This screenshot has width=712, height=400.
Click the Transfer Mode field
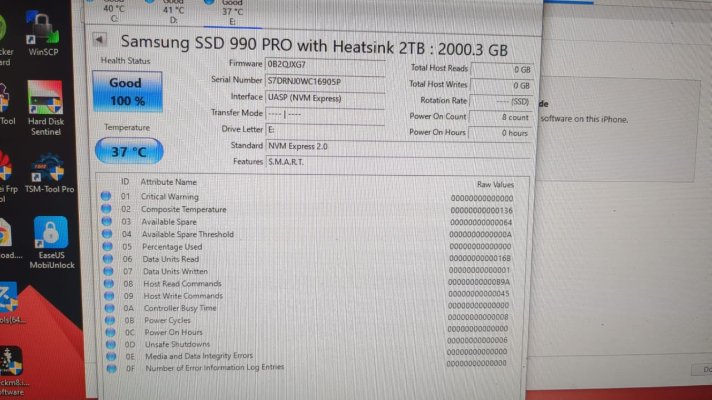pyautogui.click(x=325, y=114)
